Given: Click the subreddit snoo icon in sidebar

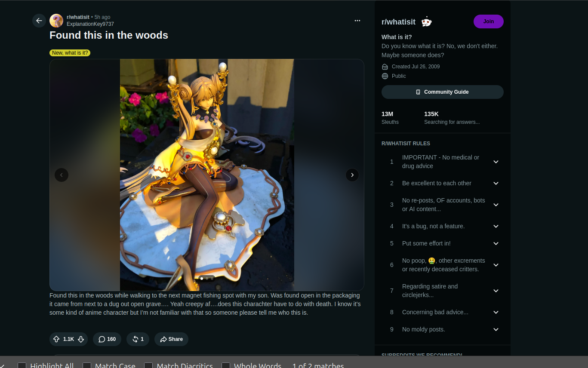Looking at the screenshot, I should [426, 21].
